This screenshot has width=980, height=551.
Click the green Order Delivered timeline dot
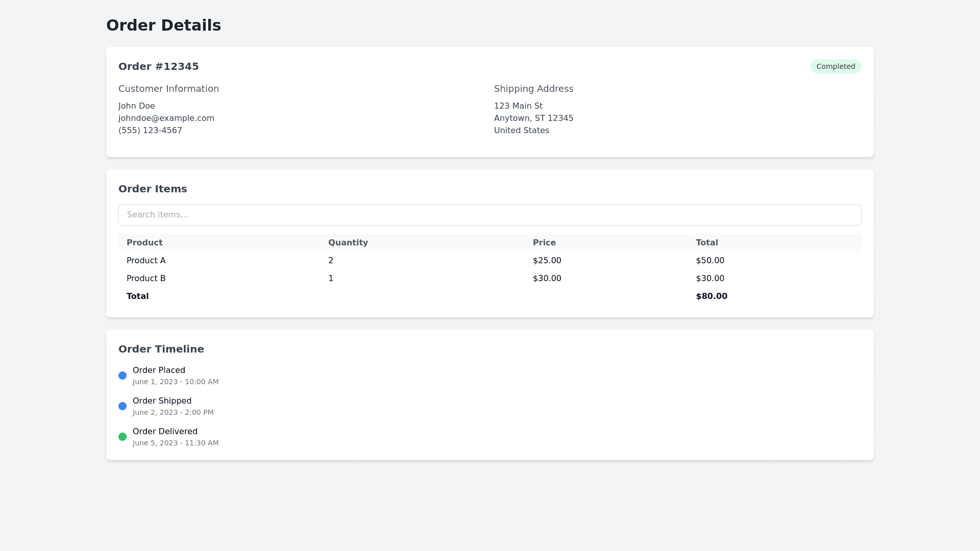(x=122, y=437)
